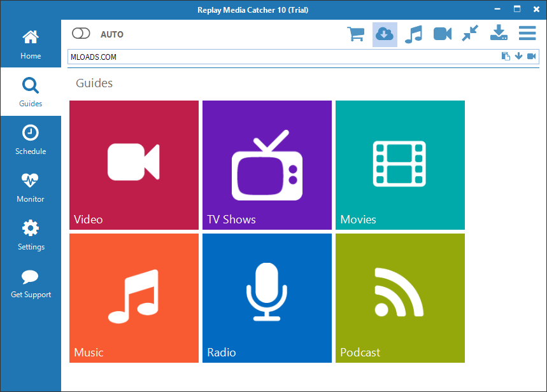This screenshot has height=392, width=547.
Task: Click the record video icon beside address bar
Action: (x=532, y=56)
